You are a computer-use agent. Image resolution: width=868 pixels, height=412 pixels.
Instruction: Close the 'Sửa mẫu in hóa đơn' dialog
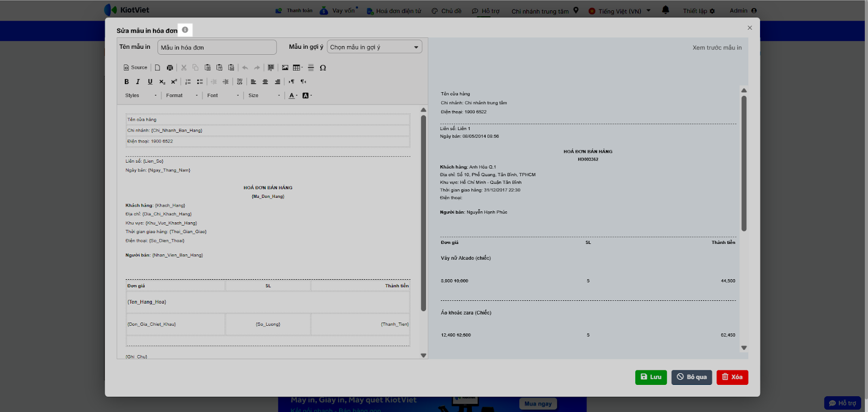click(x=750, y=28)
